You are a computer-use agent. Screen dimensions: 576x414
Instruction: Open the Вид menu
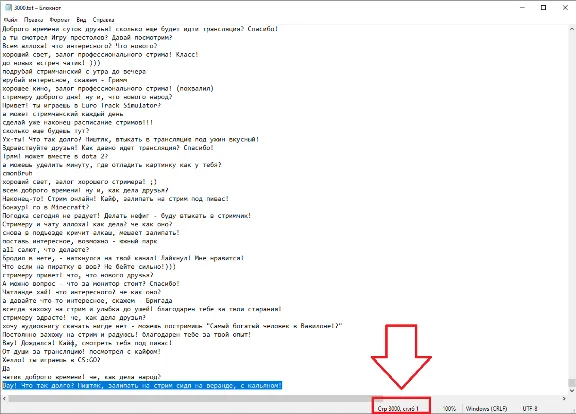coord(81,20)
